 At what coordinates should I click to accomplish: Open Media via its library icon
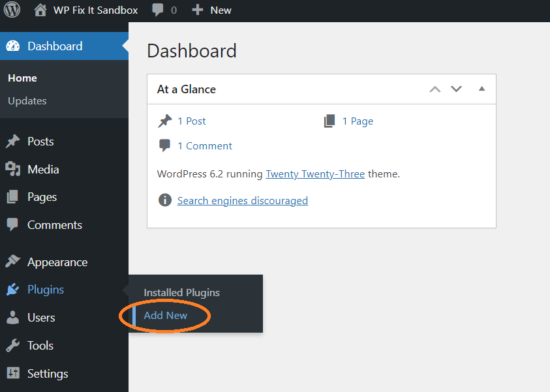coord(14,169)
